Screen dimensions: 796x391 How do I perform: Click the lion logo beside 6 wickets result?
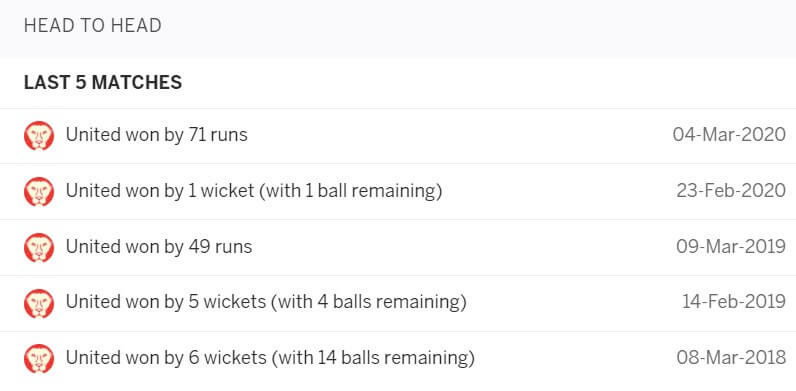[x=39, y=359]
